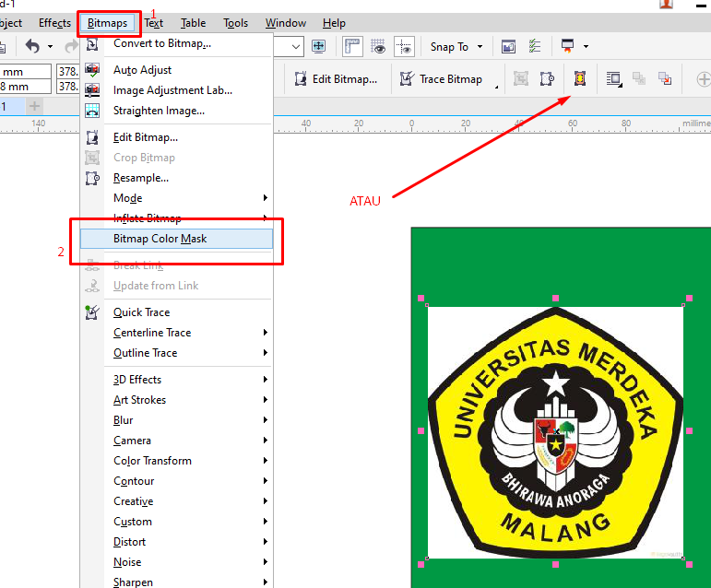This screenshot has width=711, height=588.
Task: Choose Quick Trace entry
Action: tap(177, 312)
